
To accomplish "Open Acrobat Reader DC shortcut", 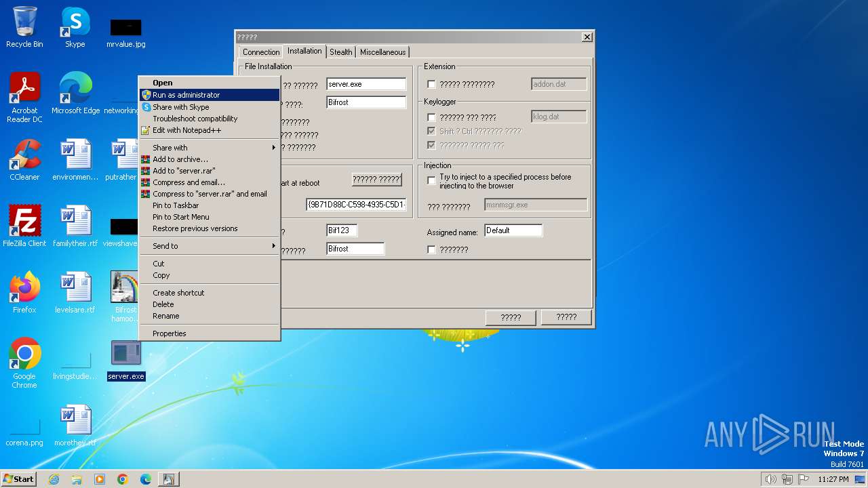I will coord(24,98).
